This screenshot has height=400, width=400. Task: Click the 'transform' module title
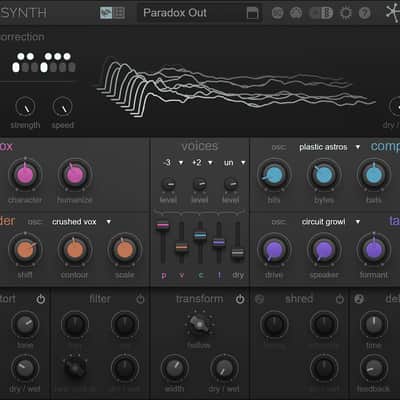tap(200, 299)
